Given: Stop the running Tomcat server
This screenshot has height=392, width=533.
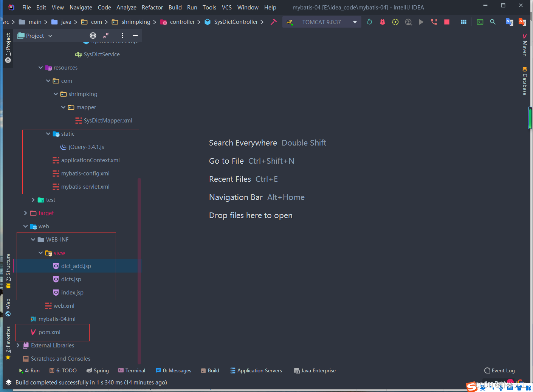Looking at the screenshot, I should click(x=446, y=22).
